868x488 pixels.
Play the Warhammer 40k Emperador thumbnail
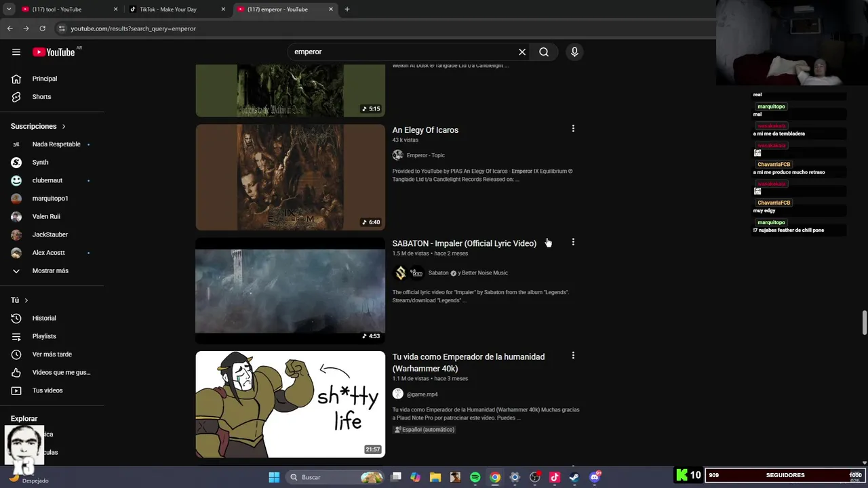290,404
